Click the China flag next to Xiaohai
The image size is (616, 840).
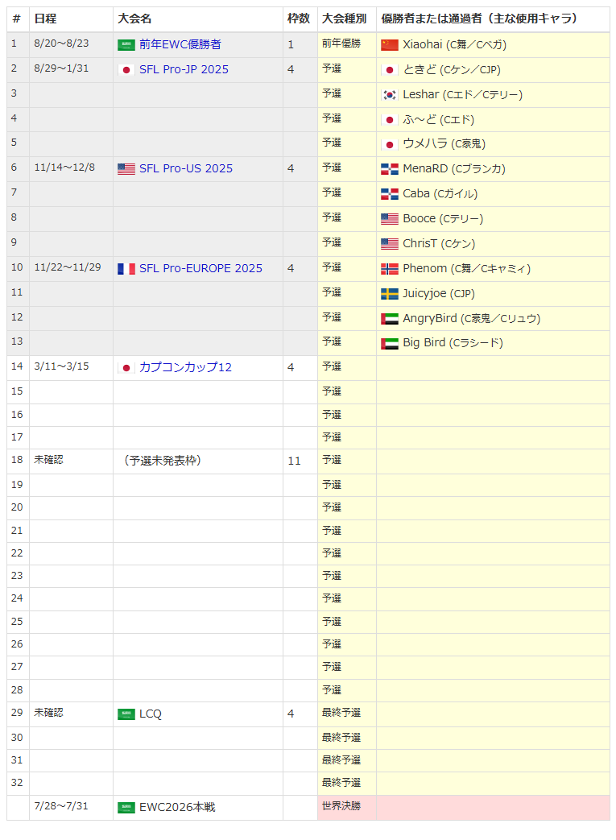tap(390, 45)
